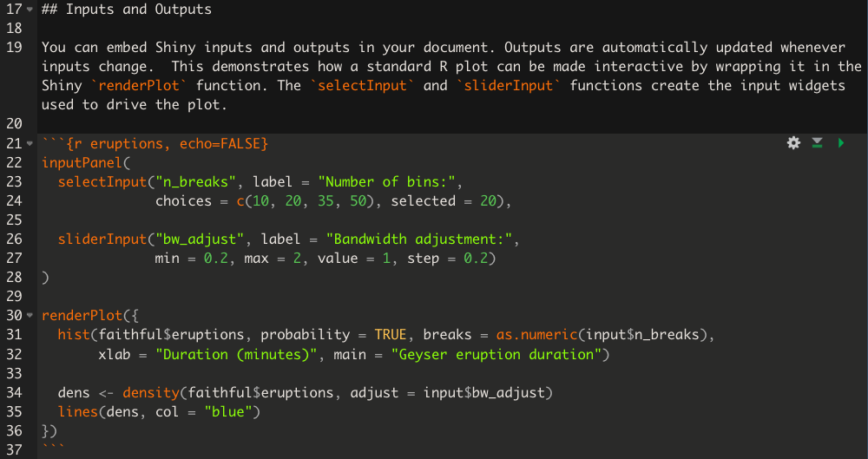
Task: Click 'inputPanel(' on line 22
Action: (x=86, y=163)
